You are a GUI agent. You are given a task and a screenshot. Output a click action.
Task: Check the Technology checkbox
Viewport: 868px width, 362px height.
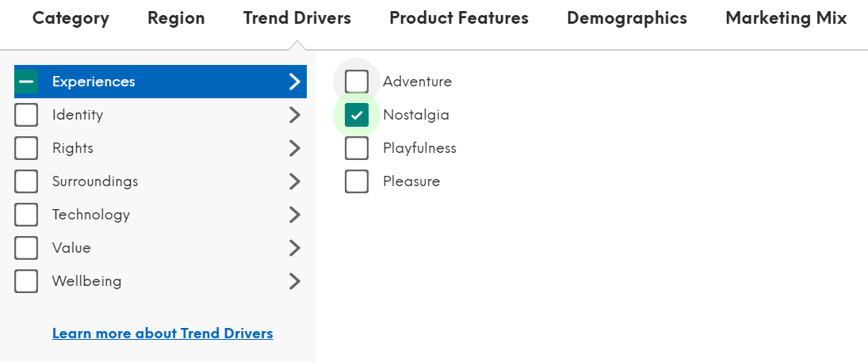click(26, 215)
